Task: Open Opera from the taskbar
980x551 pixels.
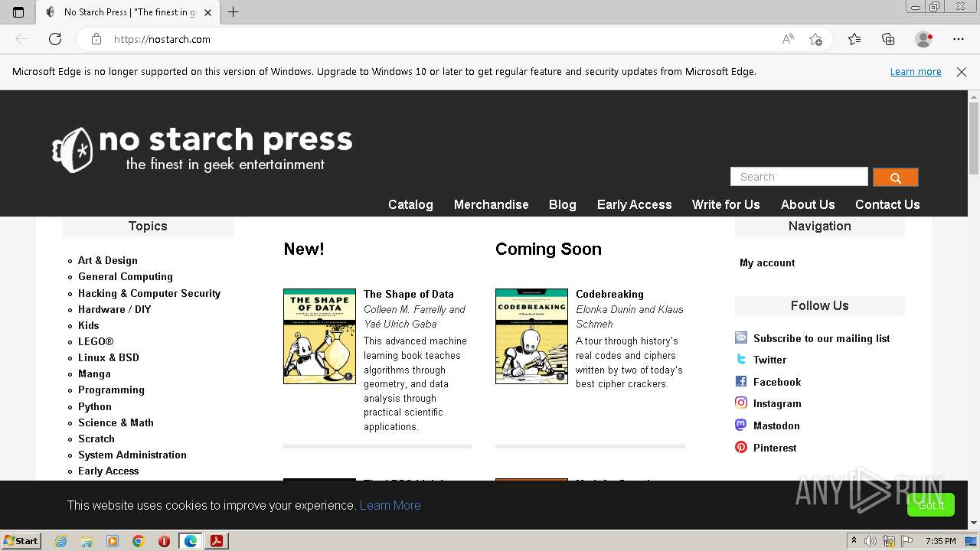Action: tap(164, 541)
